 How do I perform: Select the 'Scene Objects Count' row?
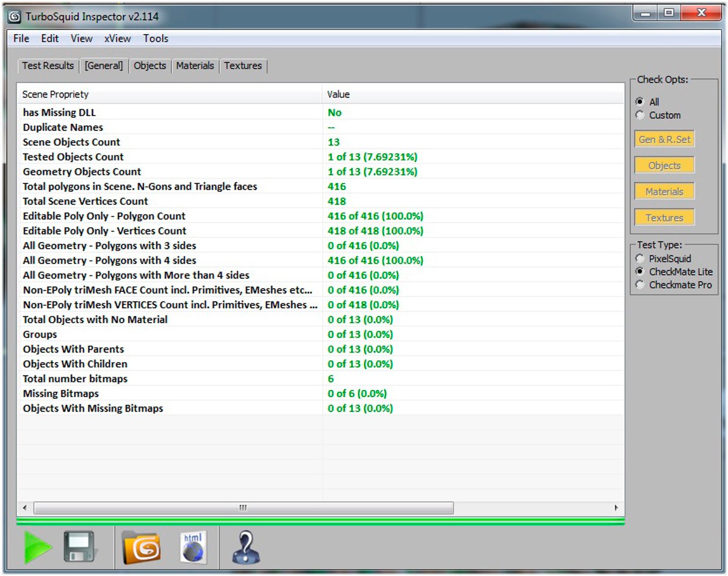point(321,142)
